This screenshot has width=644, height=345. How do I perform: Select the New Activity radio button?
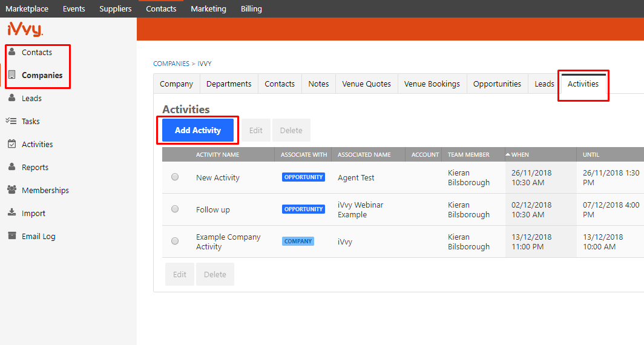click(175, 177)
